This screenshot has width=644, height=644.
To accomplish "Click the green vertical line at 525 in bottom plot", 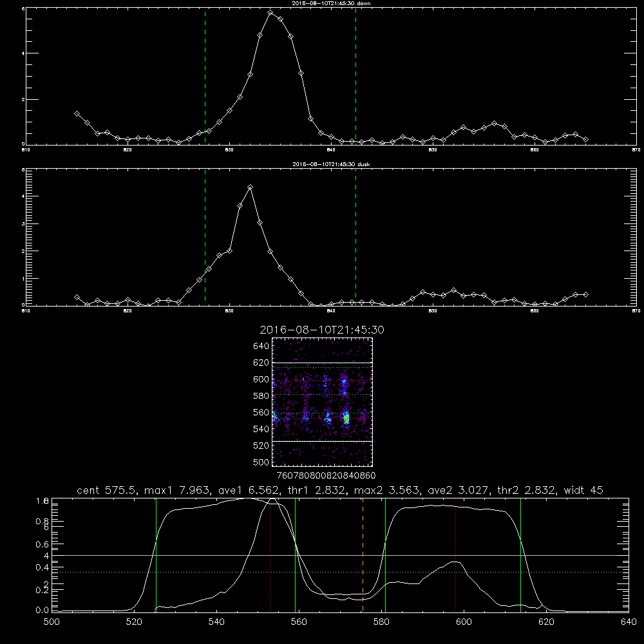I will coord(156,555).
